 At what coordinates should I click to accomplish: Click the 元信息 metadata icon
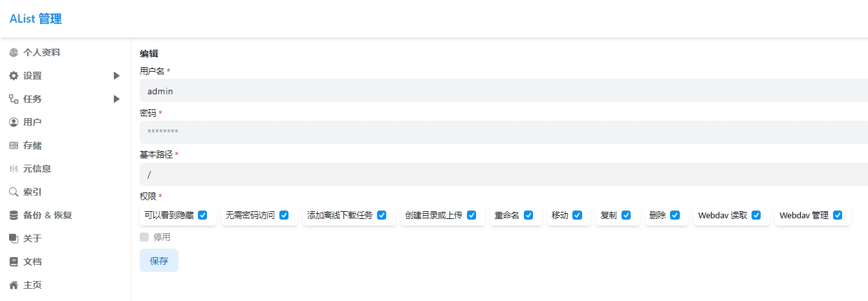[14, 169]
